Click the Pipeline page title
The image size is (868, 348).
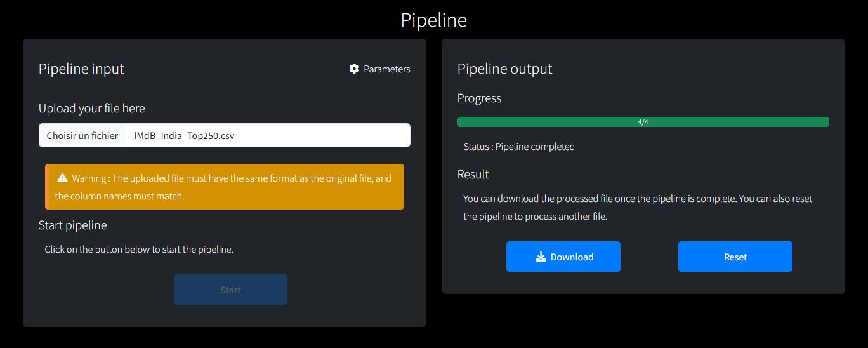pyautogui.click(x=434, y=20)
